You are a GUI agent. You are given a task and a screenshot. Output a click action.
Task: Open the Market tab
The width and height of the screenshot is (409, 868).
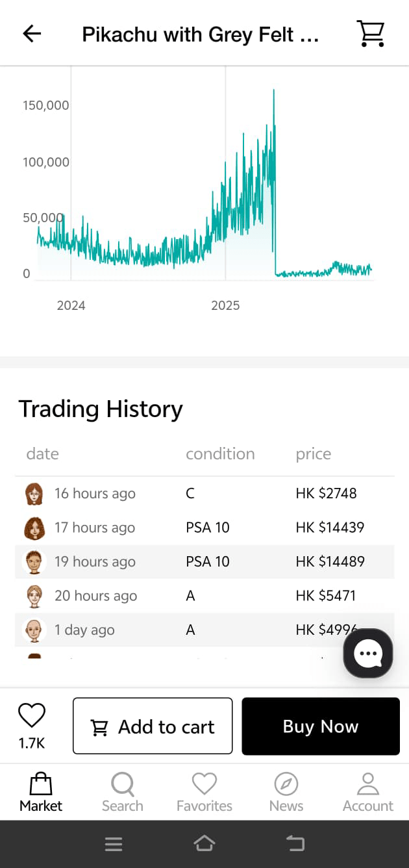point(41,792)
